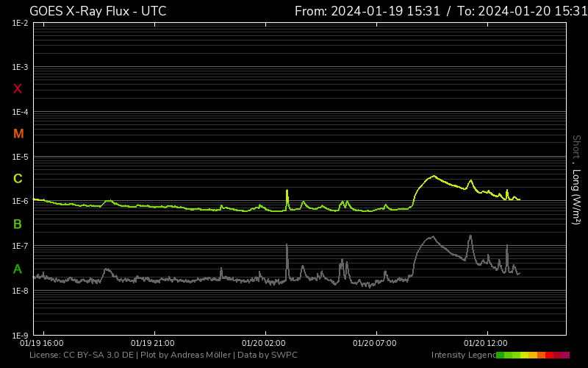Click the 01/19 21:00 time axis label
Viewport: 588px width, 368px height.
coord(153,343)
